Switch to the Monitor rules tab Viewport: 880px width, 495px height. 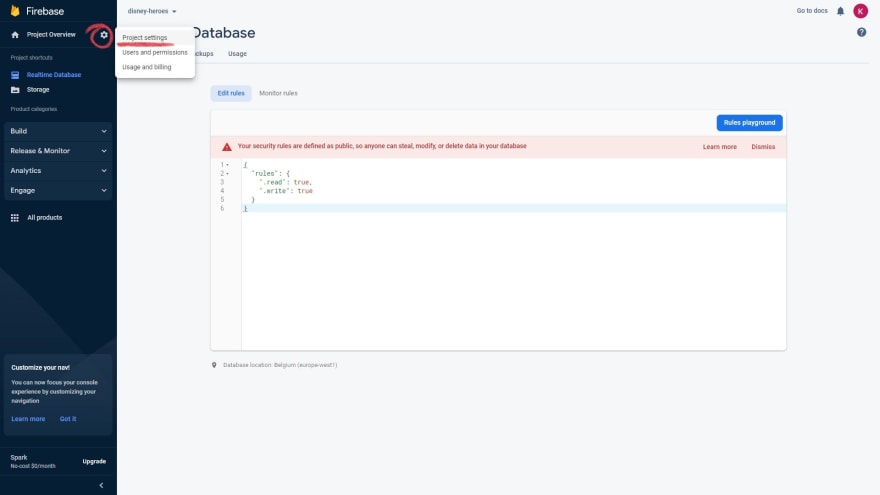coord(278,93)
